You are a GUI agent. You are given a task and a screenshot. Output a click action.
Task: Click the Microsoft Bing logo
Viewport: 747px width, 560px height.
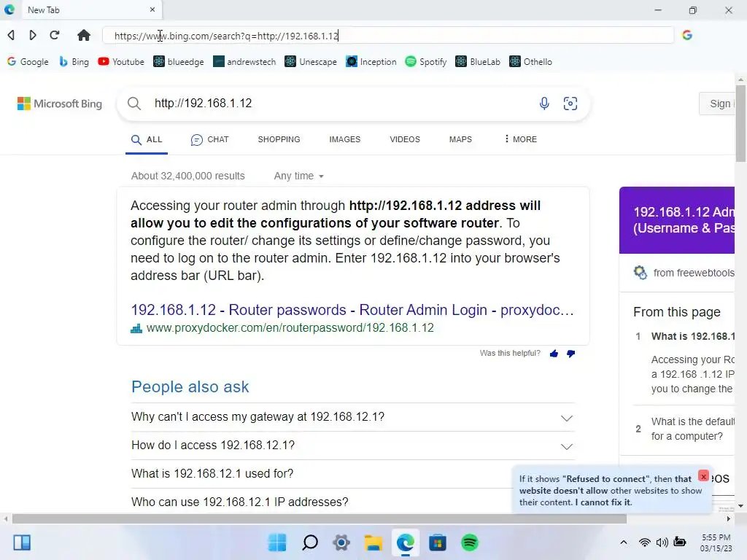point(60,104)
